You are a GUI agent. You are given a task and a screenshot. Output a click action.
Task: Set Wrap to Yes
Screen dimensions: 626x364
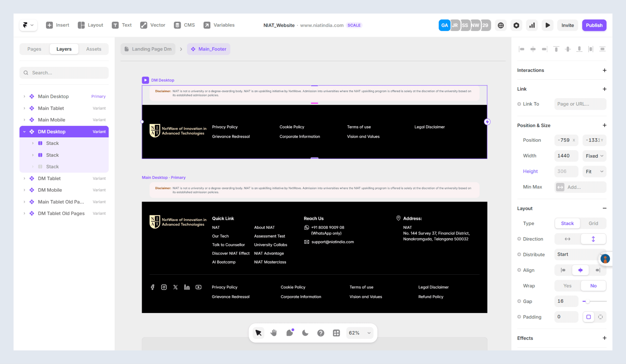coord(567,285)
